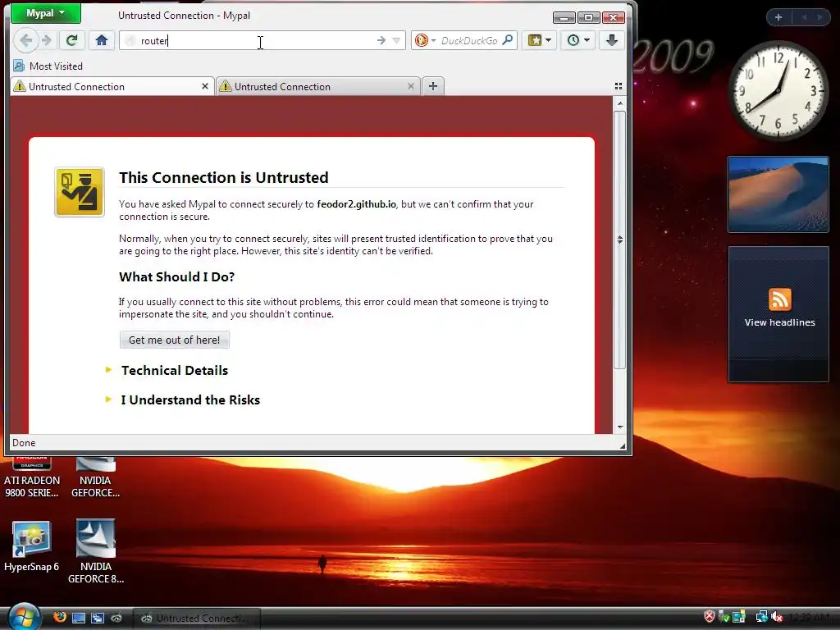This screenshot has width=840, height=630.
Task: Expand the Technical Details section
Action: point(174,371)
